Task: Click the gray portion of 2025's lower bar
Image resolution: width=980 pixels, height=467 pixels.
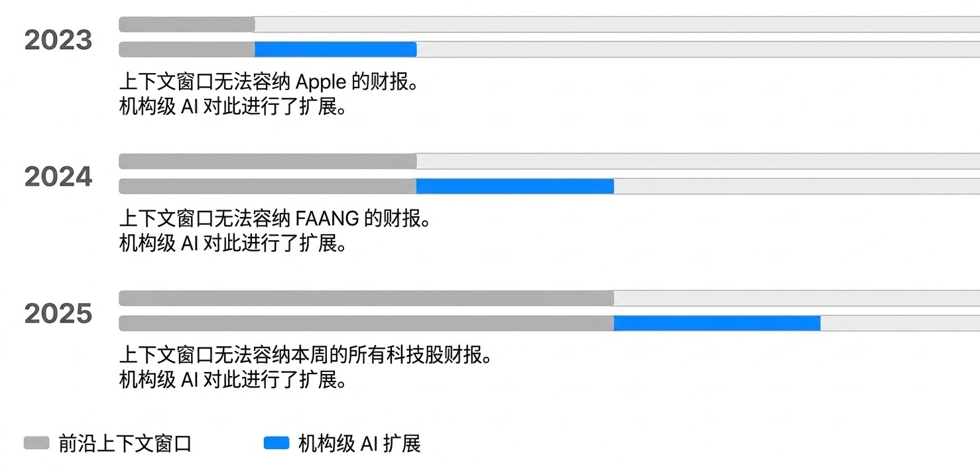Action: (x=366, y=323)
